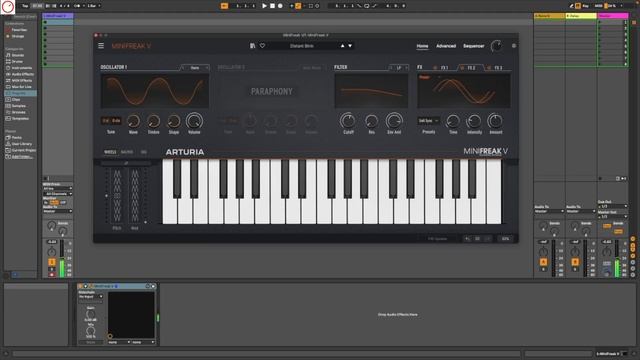Toggle FX 1 power button
Screen dimensions: 640x360
tap(435, 68)
